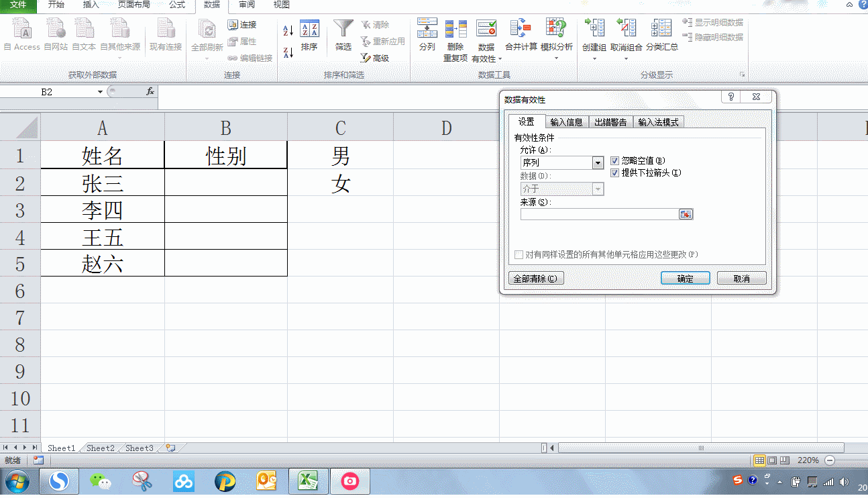Click the 全部清除 button

(536, 278)
